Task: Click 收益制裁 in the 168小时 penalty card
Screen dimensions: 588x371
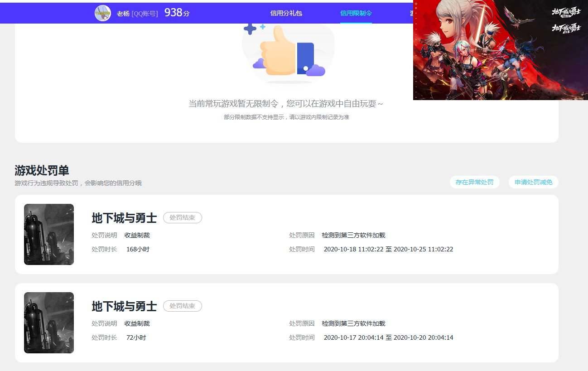Action: (137, 235)
